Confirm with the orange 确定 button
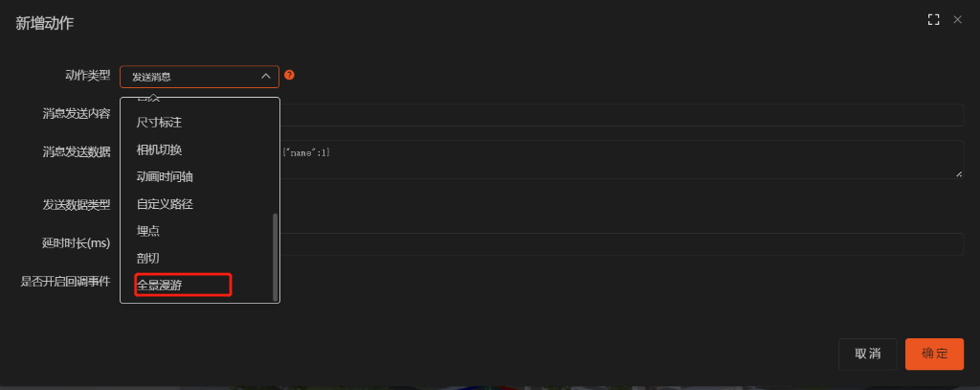 tap(934, 354)
